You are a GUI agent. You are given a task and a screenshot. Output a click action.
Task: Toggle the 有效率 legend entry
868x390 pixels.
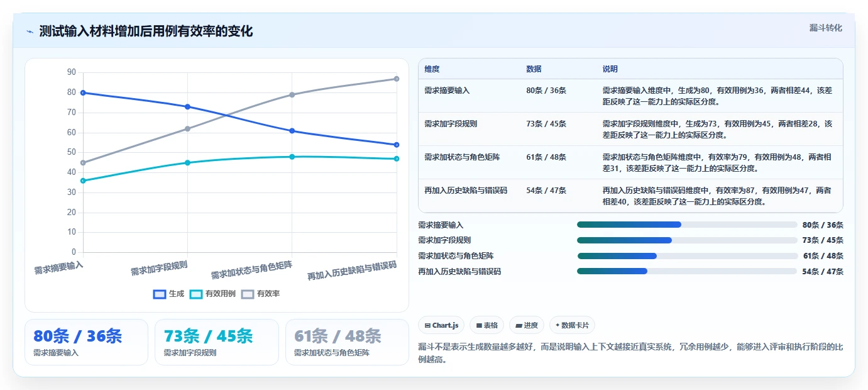point(261,294)
